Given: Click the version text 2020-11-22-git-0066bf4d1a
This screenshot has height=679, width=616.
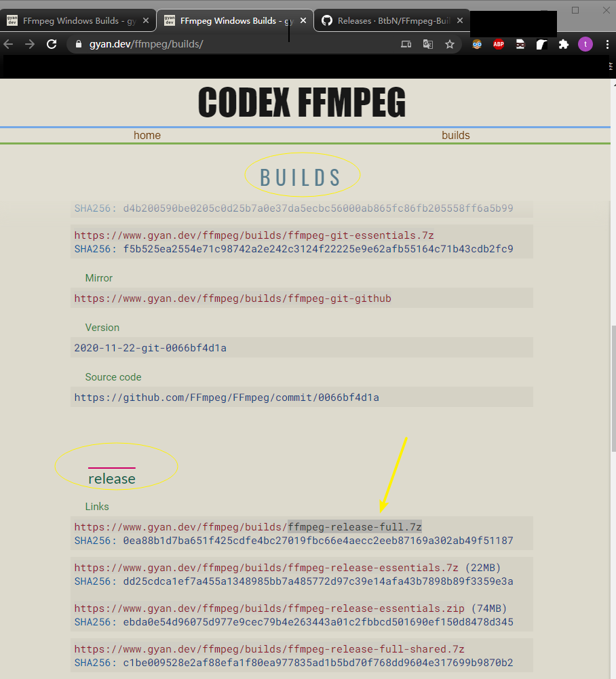Looking at the screenshot, I should point(151,348).
